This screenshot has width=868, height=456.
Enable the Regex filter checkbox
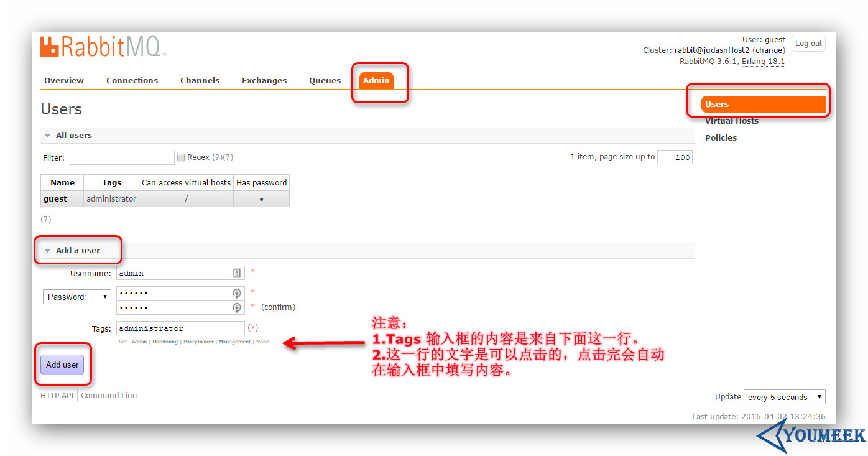coord(180,157)
